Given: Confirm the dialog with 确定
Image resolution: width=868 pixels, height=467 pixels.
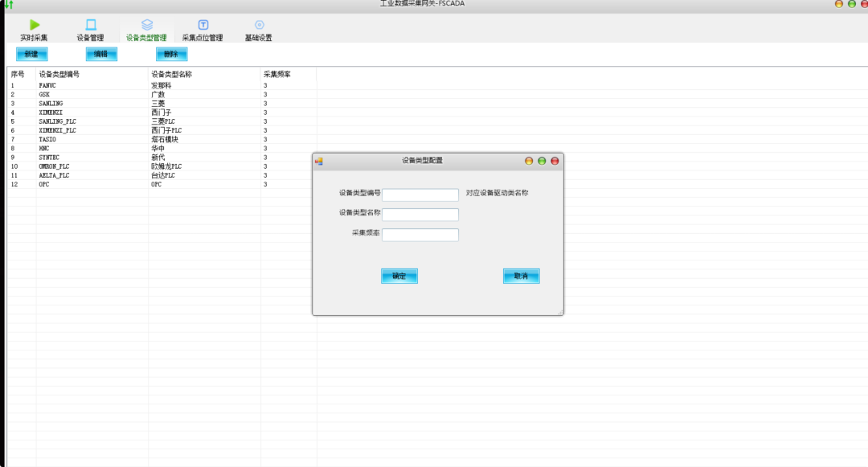Looking at the screenshot, I should [x=398, y=276].
